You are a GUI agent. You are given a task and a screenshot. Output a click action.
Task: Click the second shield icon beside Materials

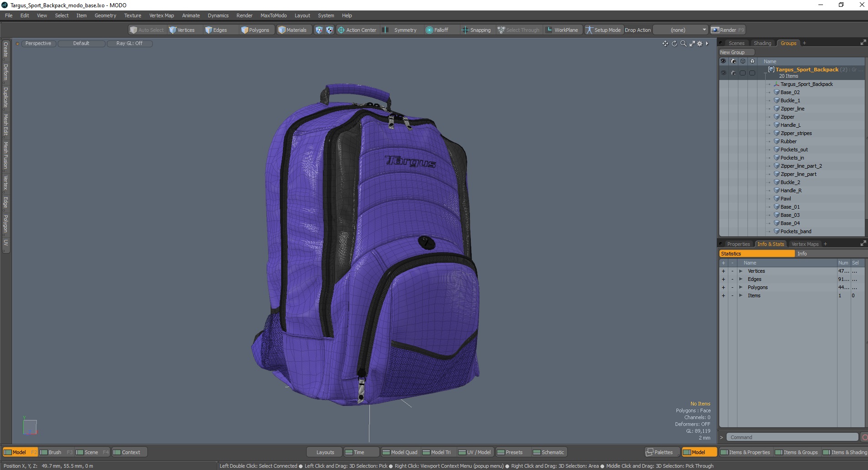[330, 30]
